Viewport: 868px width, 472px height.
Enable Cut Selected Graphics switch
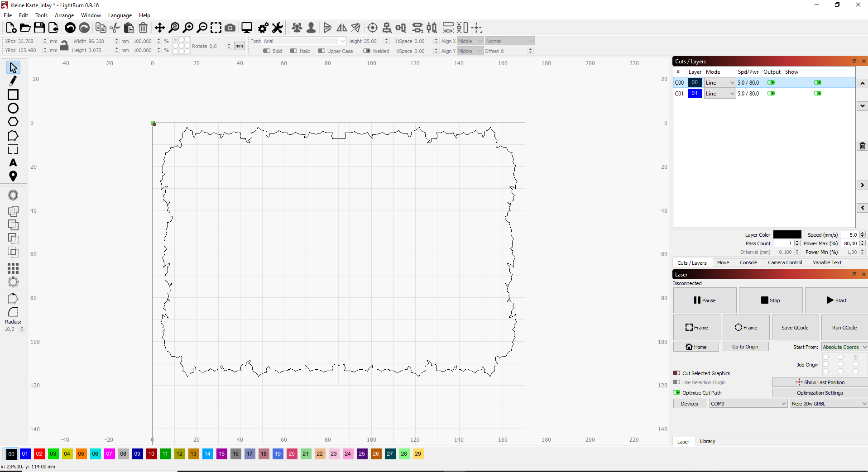pyautogui.click(x=676, y=373)
